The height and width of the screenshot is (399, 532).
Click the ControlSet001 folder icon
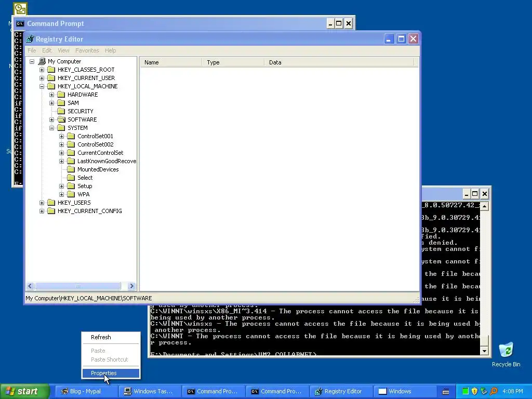click(x=71, y=136)
